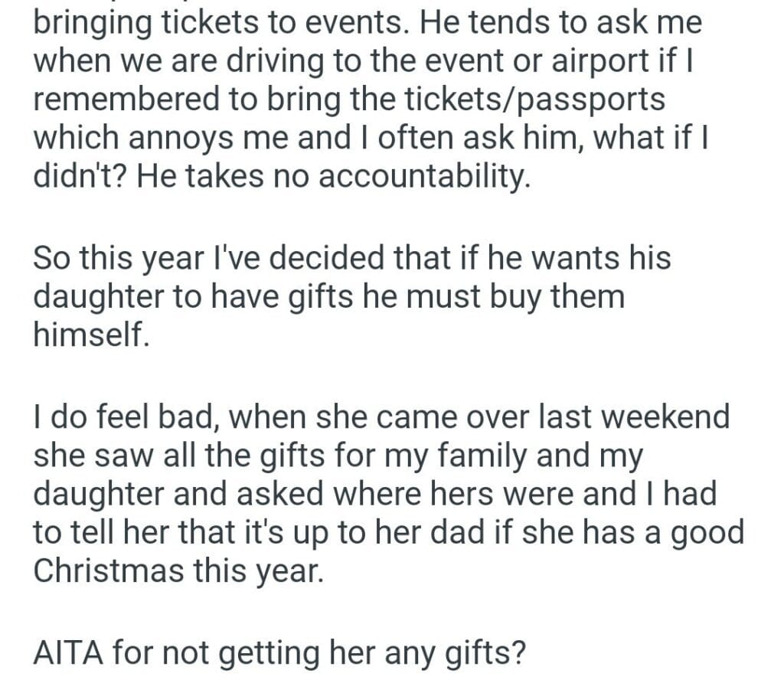Screen dimensions: 784x696
Task: Click the word "himself"
Action: [88, 335]
